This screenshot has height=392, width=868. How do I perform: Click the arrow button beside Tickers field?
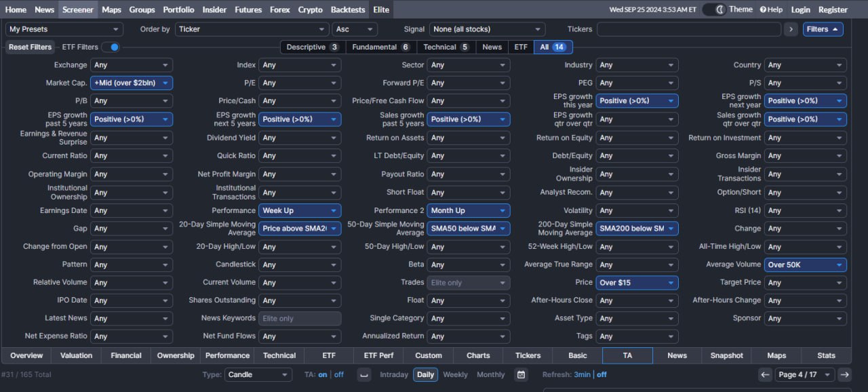pyautogui.click(x=791, y=29)
